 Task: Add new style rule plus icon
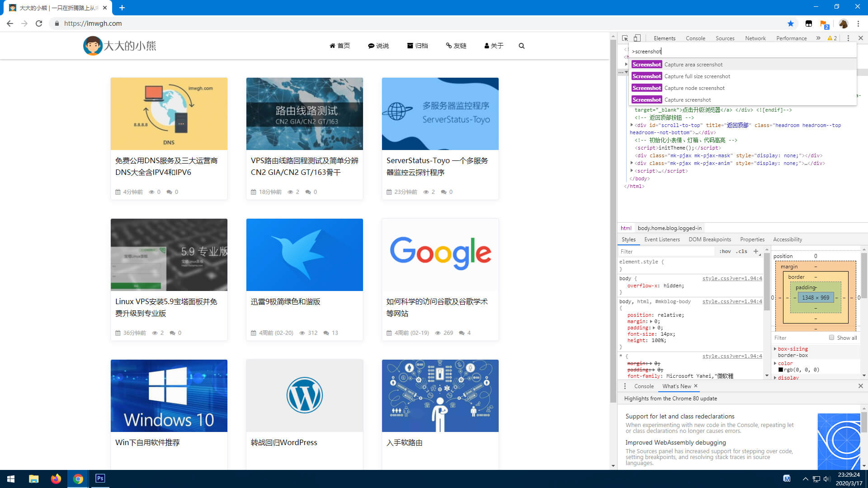click(756, 251)
